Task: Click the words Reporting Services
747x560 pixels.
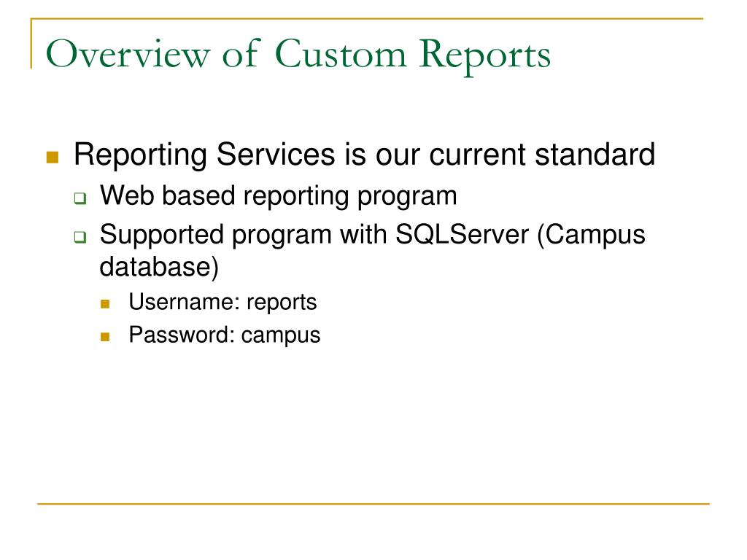Action: click(205, 155)
